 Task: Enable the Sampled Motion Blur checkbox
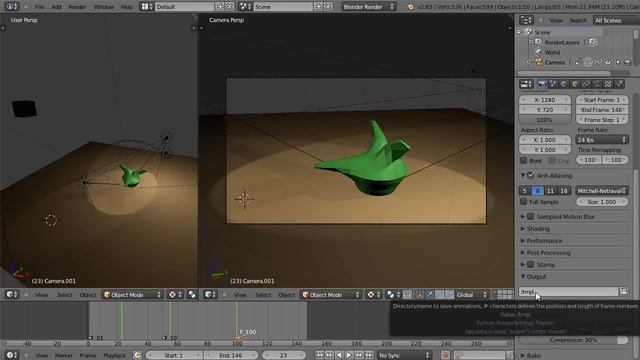coord(531,217)
